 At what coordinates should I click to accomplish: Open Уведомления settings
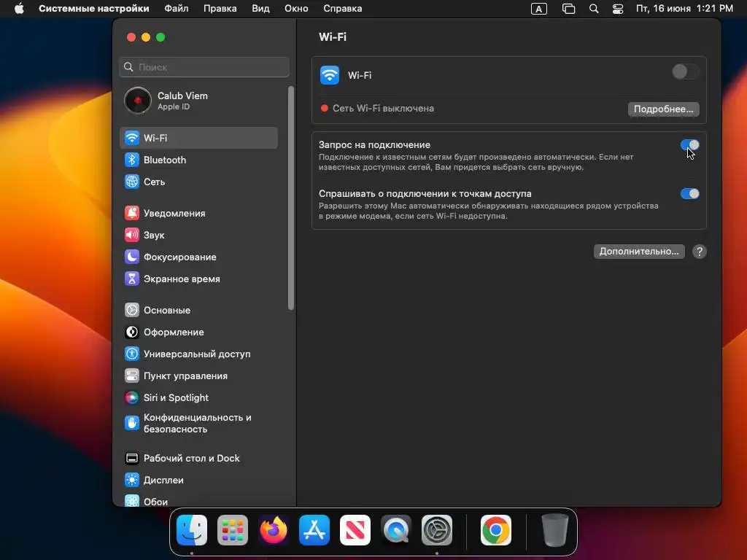tap(198, 214)
